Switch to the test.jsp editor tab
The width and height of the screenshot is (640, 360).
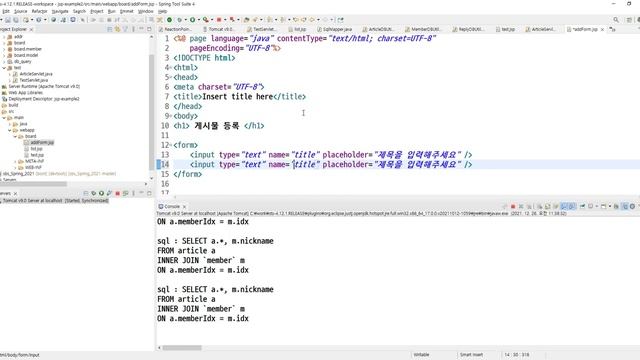pyautogui.click(x=505, y=29)
